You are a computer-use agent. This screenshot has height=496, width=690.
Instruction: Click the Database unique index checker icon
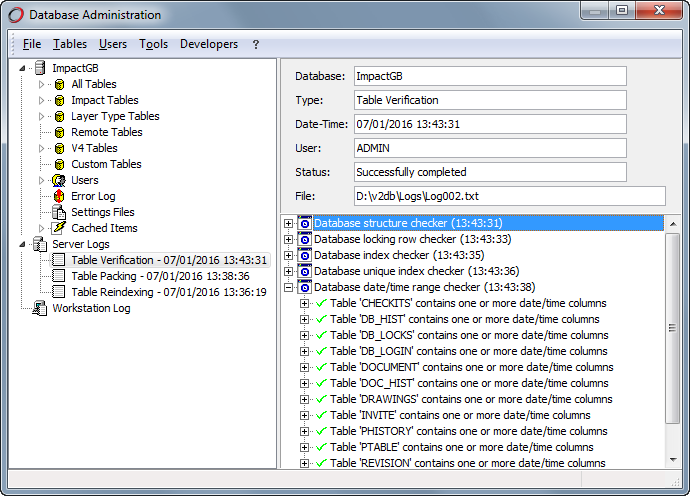[x=305, y=271]
